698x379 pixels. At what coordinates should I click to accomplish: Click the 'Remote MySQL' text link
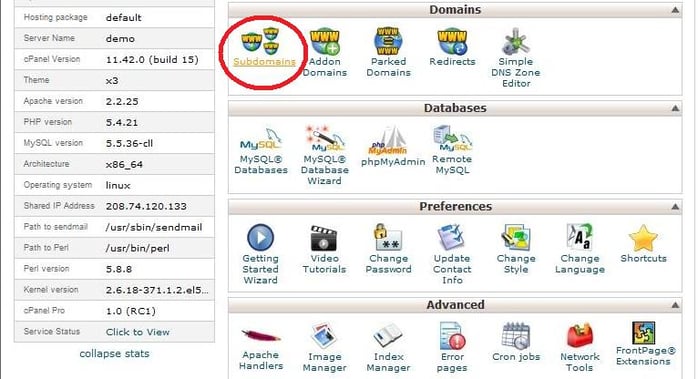(452, 164)
